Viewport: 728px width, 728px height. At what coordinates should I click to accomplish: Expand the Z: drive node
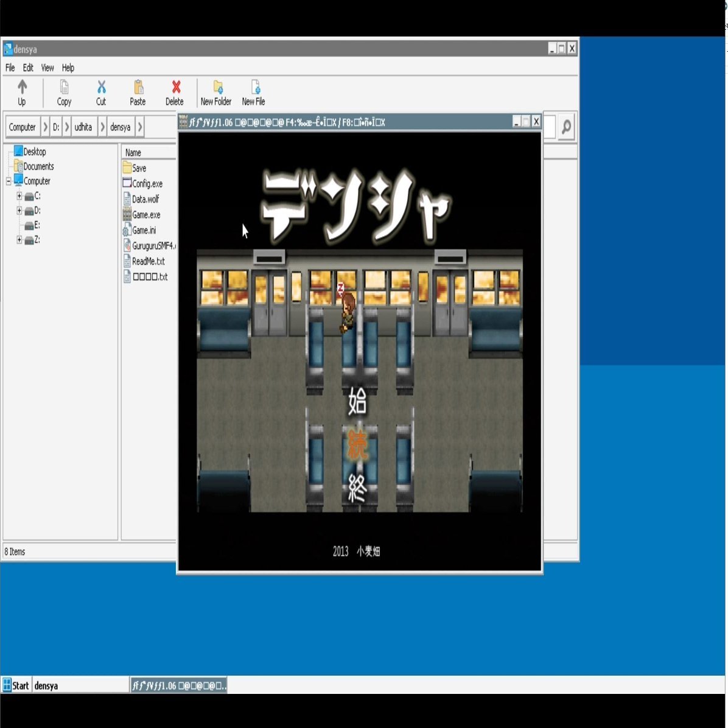point(19,240)
